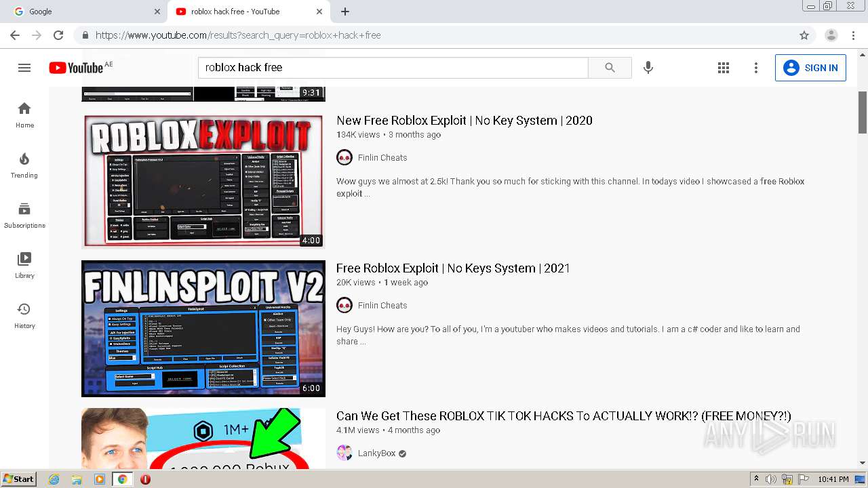Bookmark this page with star icon
Image resolution: width=868 pixels, height=488 pixels.
(x=804, y=35)
